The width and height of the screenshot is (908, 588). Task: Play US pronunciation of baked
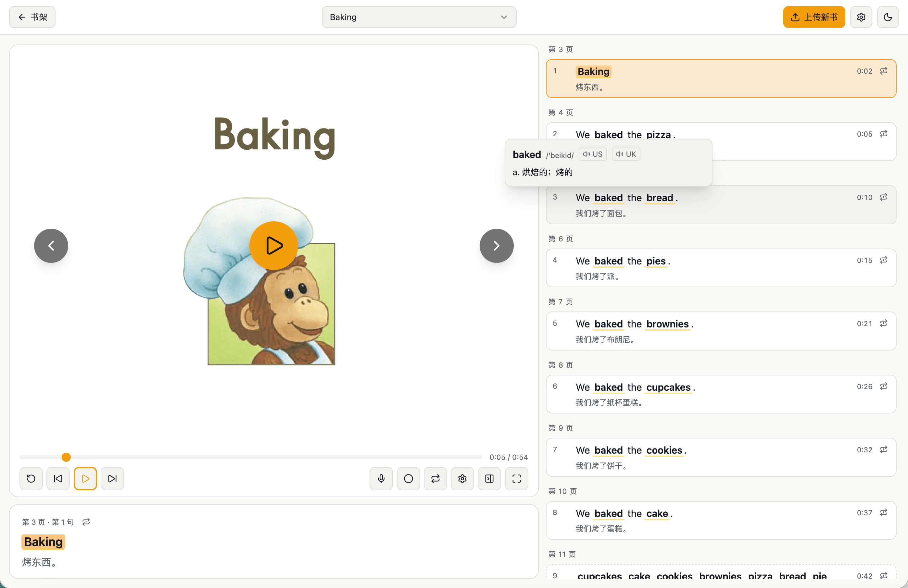[x=592, y=154]
